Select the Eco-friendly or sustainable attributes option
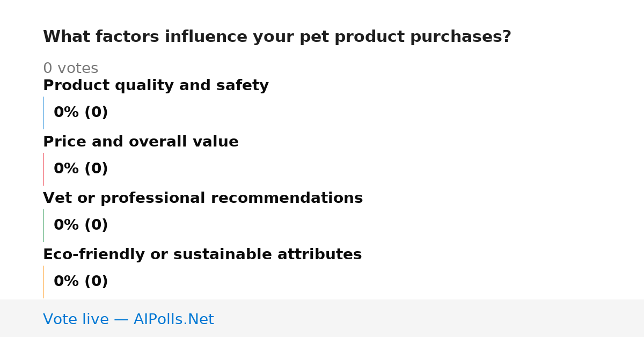Viewport: 644px width, 337px height. (202, 254)
